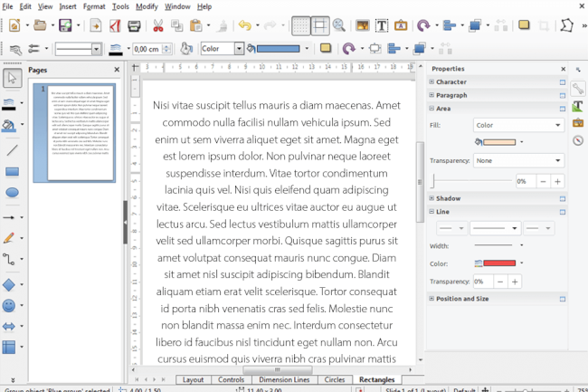This screenshot has width=588, height=392.
Task: Click the Insert Image icon
Action: pos(362,25)
